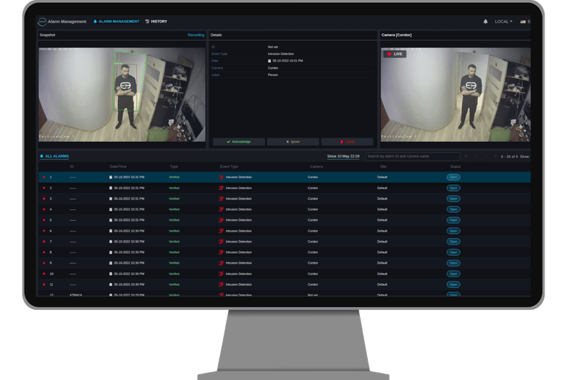Click the intrusion detection icon in row 7
The height and width of the screenshot is (380, 588).
click(221, 242)
